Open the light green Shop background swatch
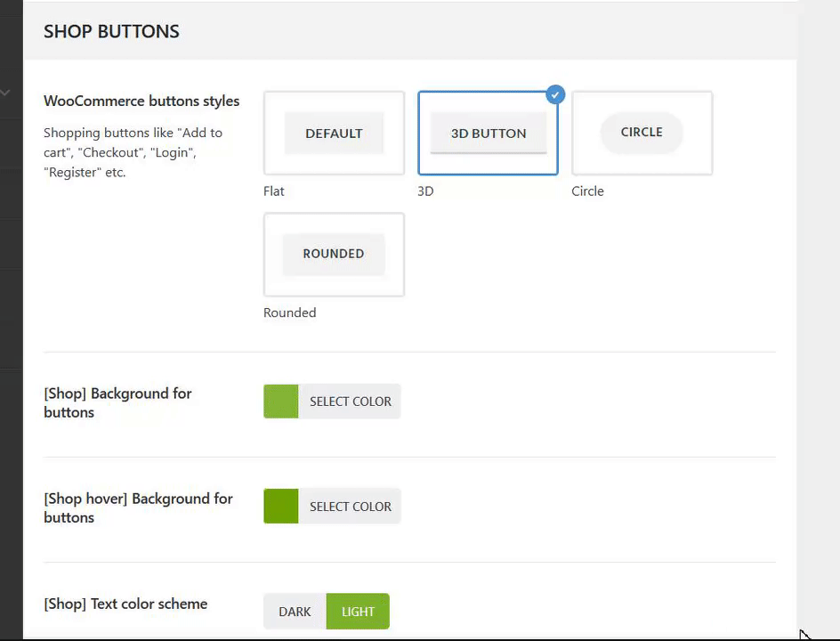 (x=281, y=402)
